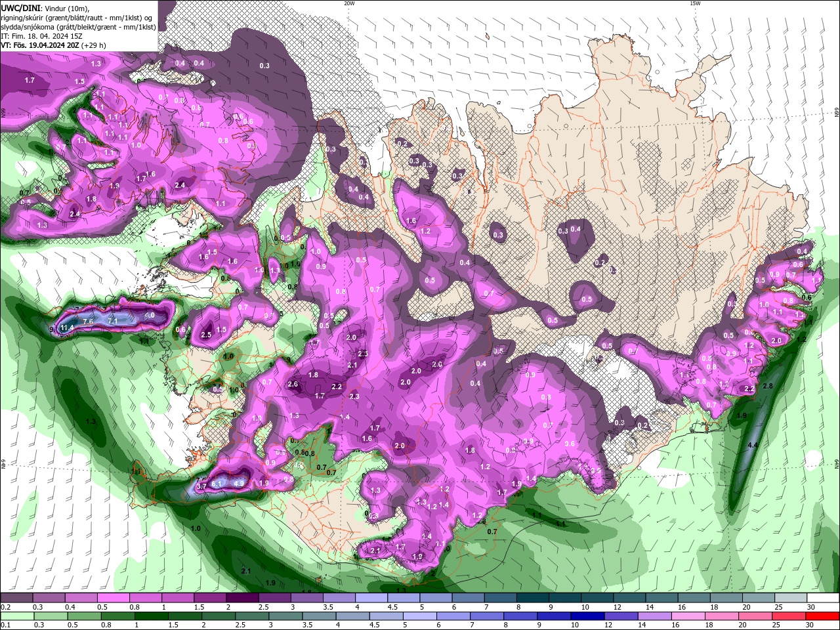This screenshot has width=840, height=630.
Task: Click white final swatch in upper snow legend
Action: [824, 598]
